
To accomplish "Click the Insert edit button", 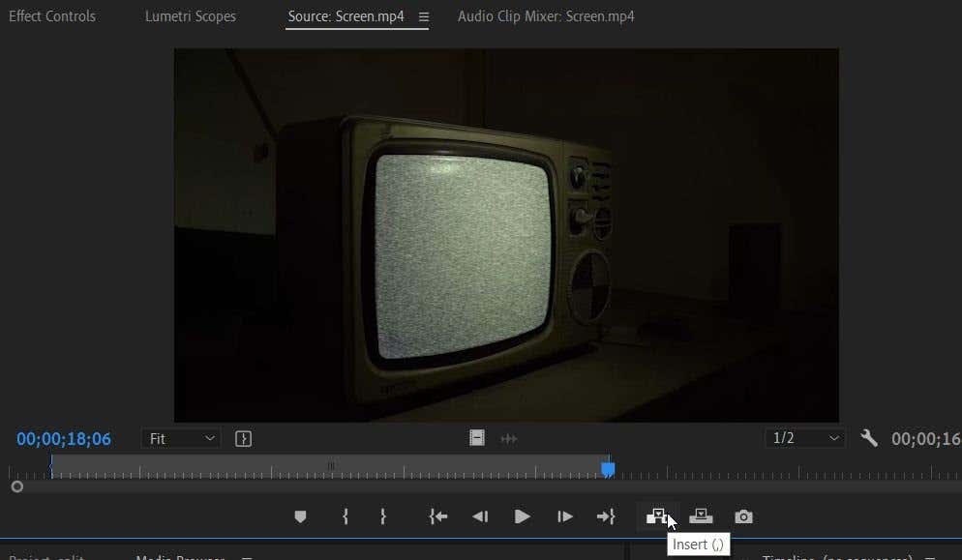I will coord(657,516).
